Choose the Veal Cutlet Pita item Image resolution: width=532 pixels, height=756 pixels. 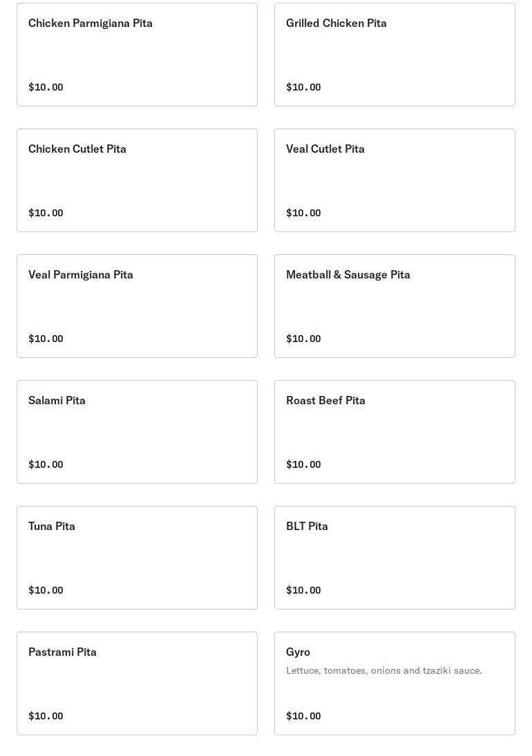pyautogui.click(x=395, y=180)
